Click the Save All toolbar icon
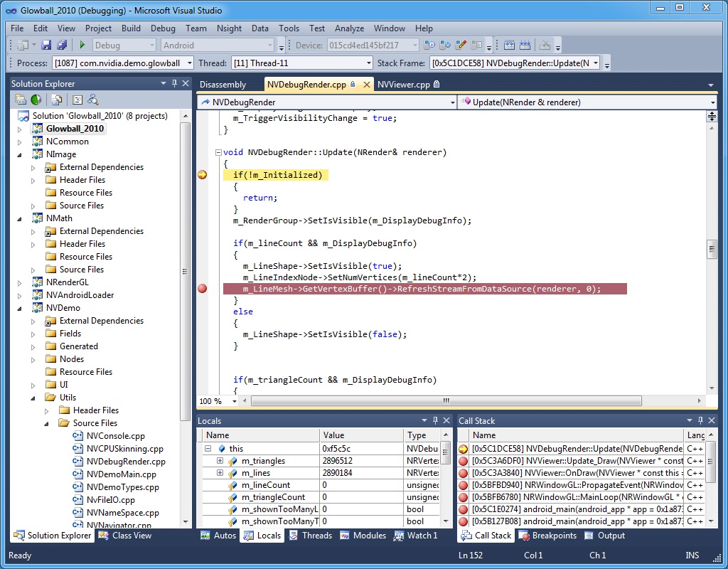Screen dimensions: 728x569 point(61,45)
